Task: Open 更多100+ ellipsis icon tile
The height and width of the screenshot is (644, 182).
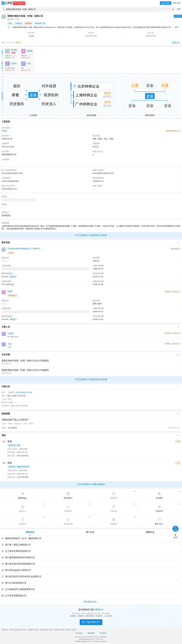Action: click(159, 522)
